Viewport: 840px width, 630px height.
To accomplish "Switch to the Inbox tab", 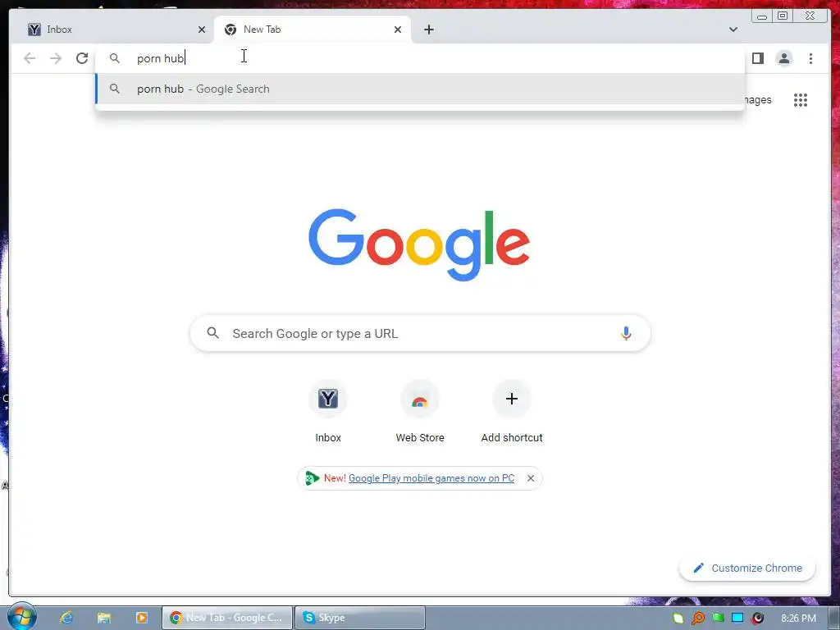I will (x=115, y=30).
